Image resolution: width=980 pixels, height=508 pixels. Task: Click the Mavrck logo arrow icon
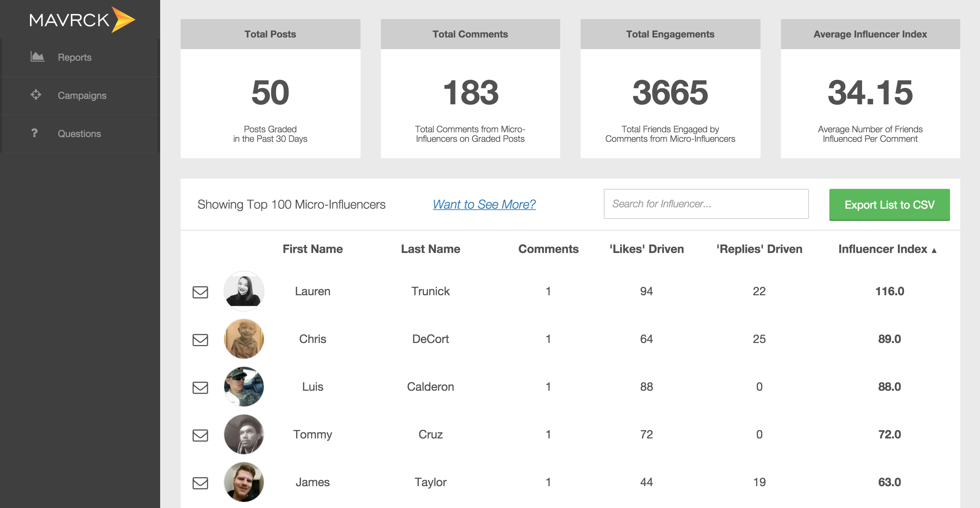point(123,19)
